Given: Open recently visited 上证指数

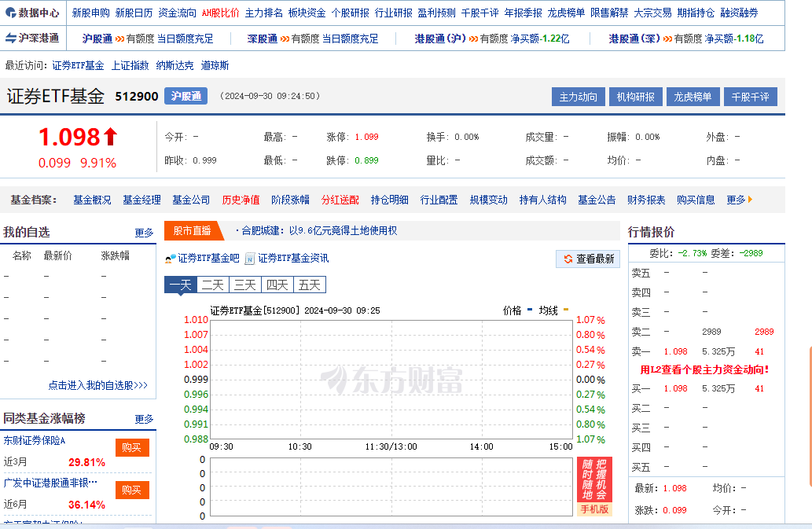Looking at the screenshot, I should 130,66.
